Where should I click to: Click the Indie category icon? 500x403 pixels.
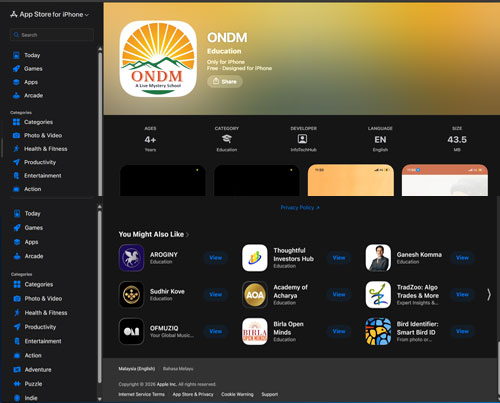pyautogui.click(x=17, y=398)
